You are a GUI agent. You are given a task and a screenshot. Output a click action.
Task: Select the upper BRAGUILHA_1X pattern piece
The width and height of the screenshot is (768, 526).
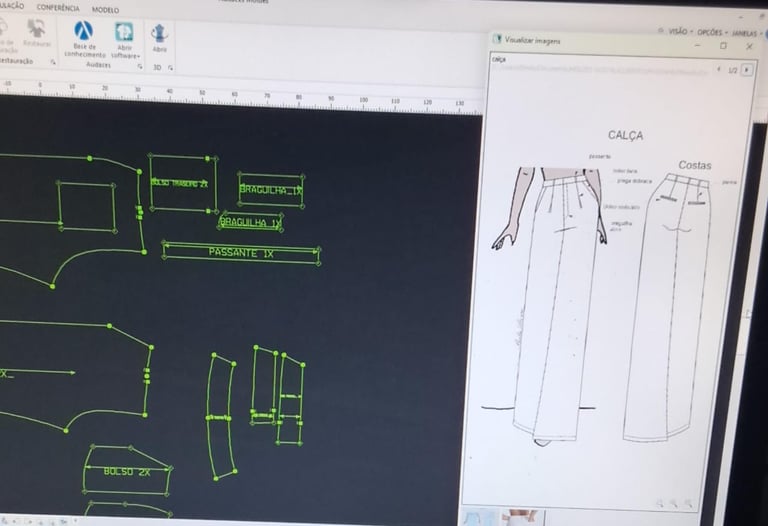click(x=271, y=190)
